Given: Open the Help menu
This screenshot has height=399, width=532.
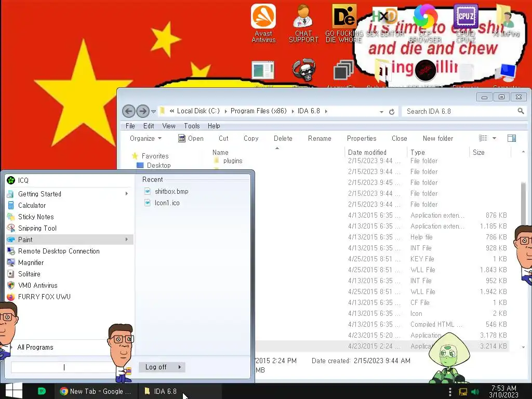Looking at the screenshot, I should tap(214, 126).
